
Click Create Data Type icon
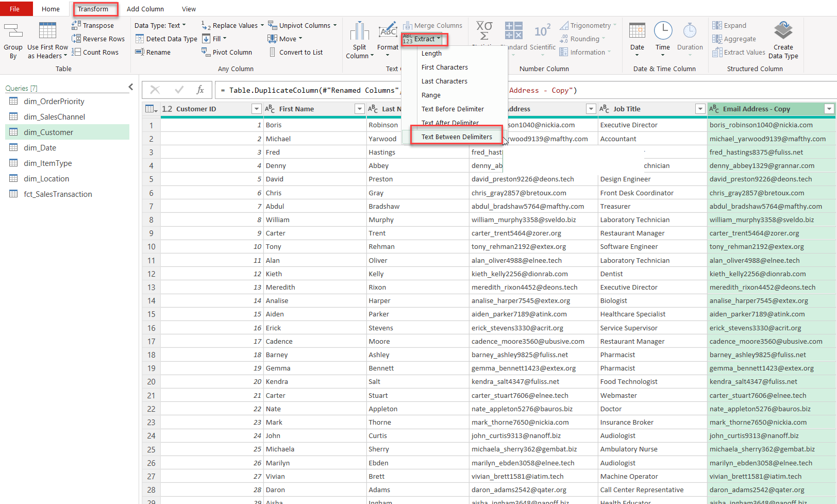click(783, 30)
